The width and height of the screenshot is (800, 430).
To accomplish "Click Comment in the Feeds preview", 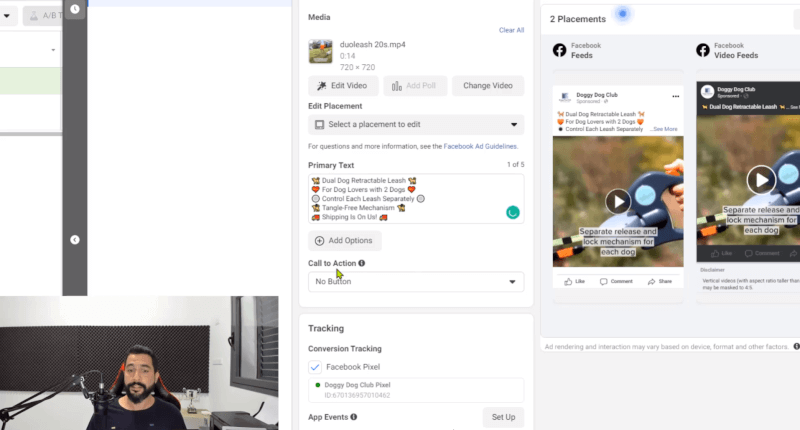I will pos(616,282).
